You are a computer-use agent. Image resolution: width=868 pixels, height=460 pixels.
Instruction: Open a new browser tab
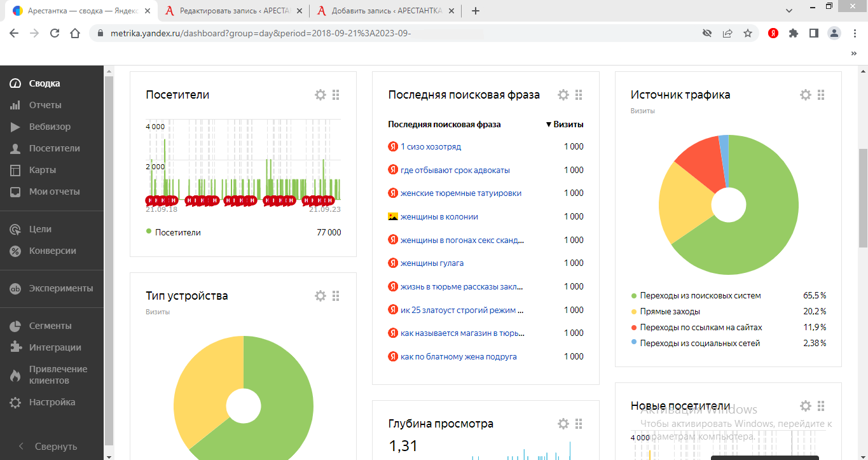click(476, 11)
